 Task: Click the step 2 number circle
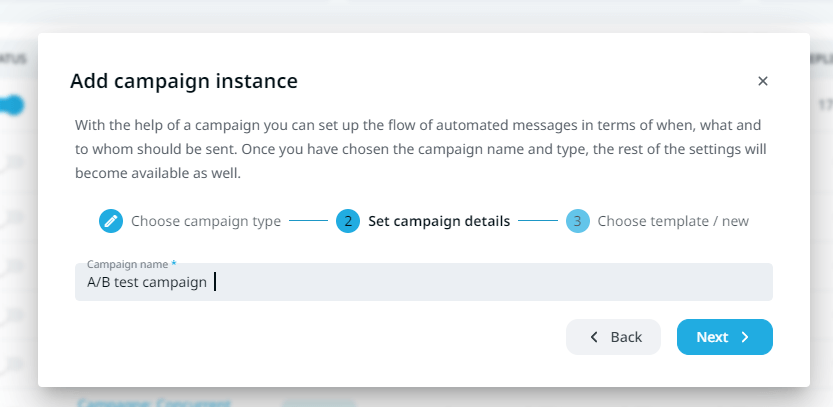pos(348,221)
